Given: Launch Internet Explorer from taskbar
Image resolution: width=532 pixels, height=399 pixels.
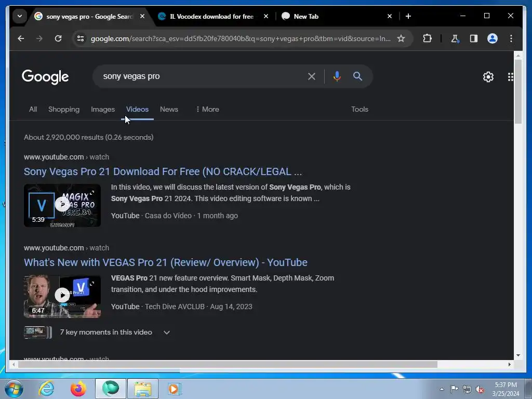Looking at the screenshot, I should 46,389.
